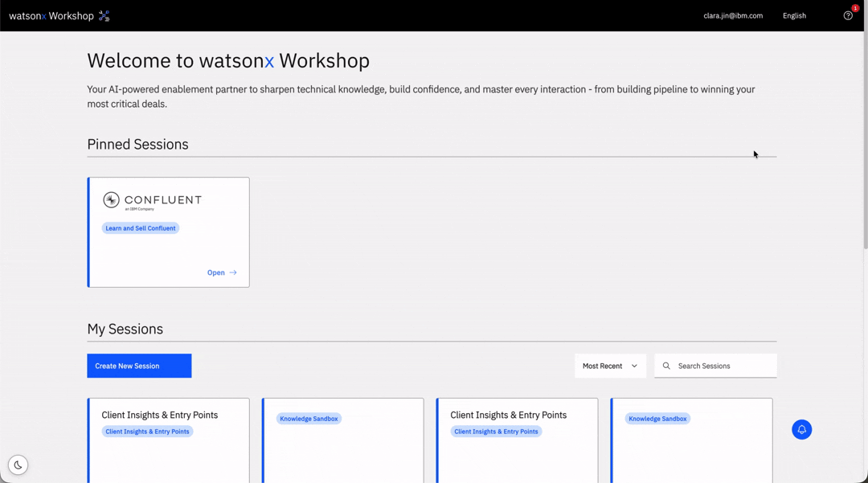Viewport: 868px width, 483px height.
Task: Open the second Client Insights & Entry Points card title
Action: tap(508, 415)
